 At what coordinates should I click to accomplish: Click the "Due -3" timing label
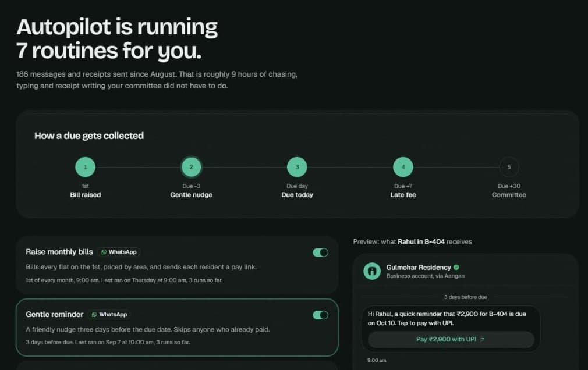point(192,186)
